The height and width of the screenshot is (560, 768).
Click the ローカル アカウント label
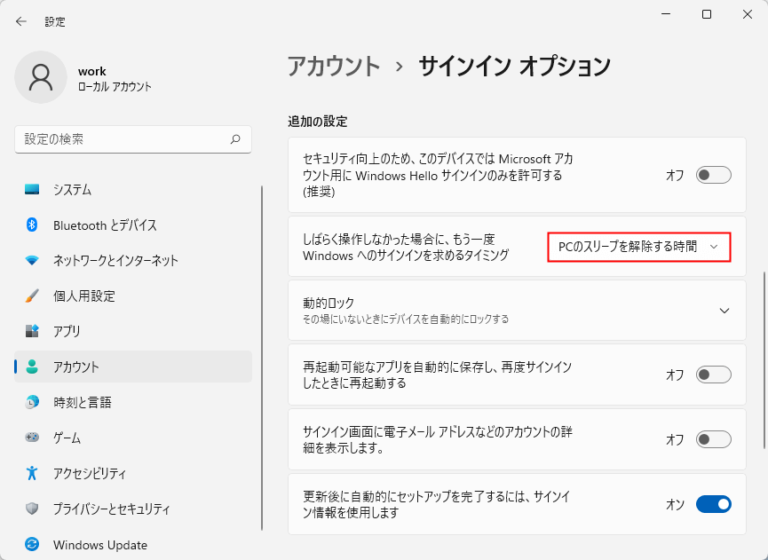point(115,87)
